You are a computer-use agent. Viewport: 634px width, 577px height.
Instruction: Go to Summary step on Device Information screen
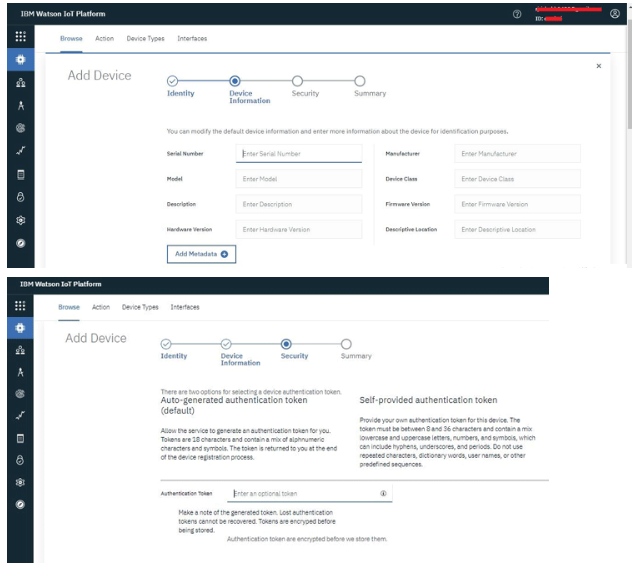(x=360, y=81)
